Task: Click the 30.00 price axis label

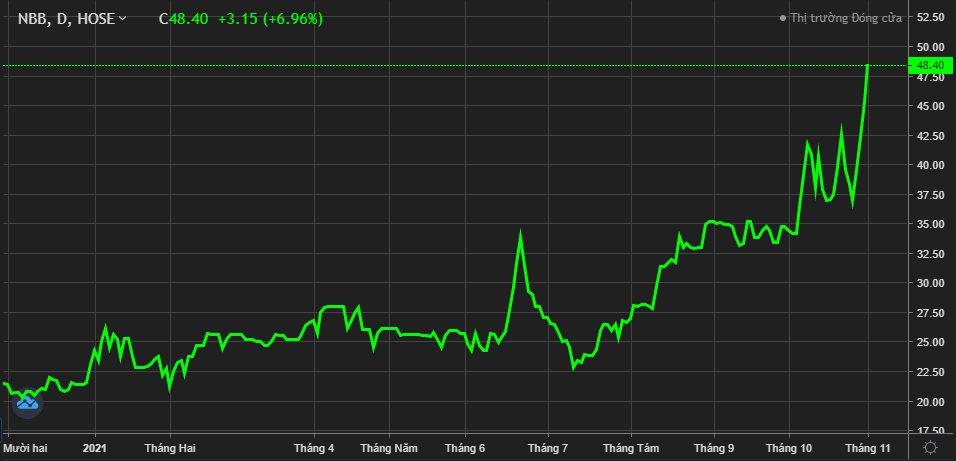Action: click(x=930, y=283)
